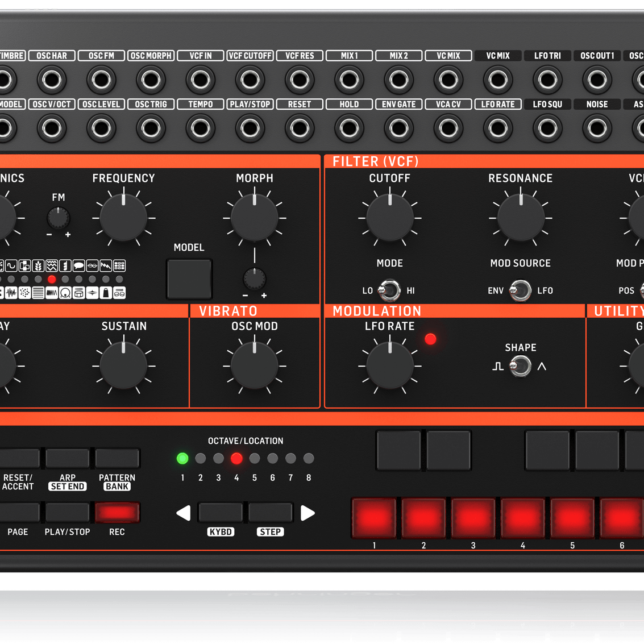Select the cowbell model icon
This screenshot has height=644, width=644.
coord(106,293)
